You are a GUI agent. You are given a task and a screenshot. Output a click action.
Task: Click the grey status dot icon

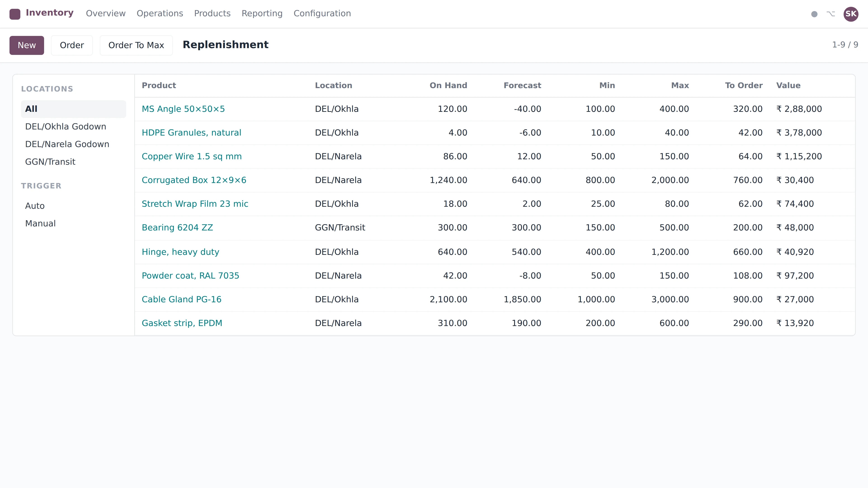tap(814, 14)
